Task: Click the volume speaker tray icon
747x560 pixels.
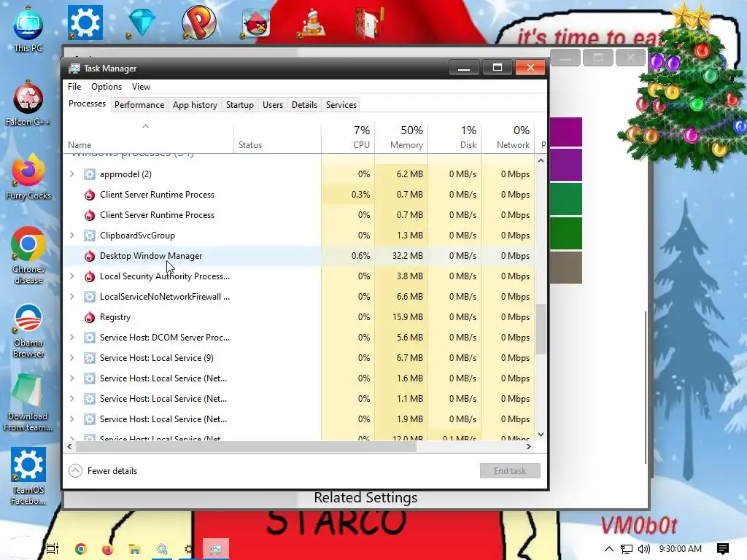Action: pyautogui.click(x=643, y=549)
